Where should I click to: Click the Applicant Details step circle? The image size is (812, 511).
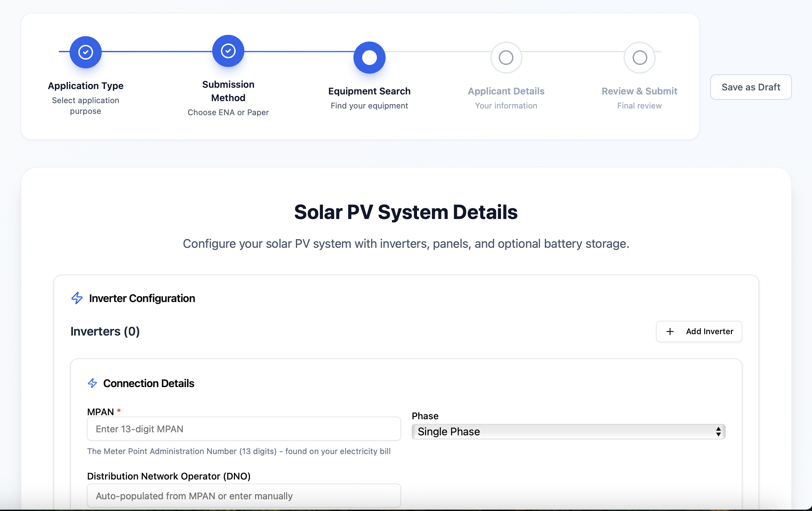coord(506,58)
